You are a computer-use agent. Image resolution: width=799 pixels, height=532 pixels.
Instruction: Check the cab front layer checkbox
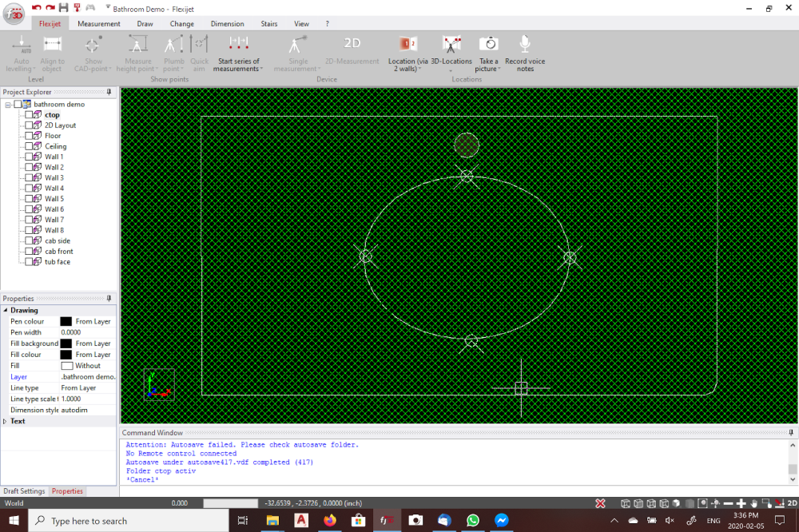pyautogui.click(x=29, y=251)
